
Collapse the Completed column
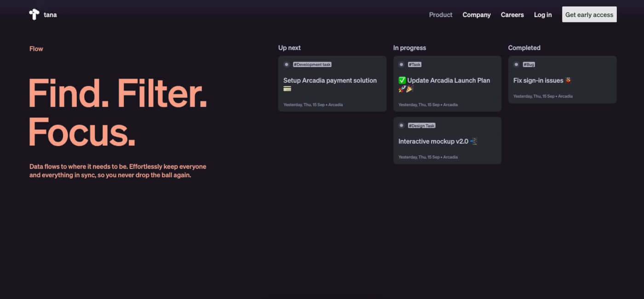point(524,48)
